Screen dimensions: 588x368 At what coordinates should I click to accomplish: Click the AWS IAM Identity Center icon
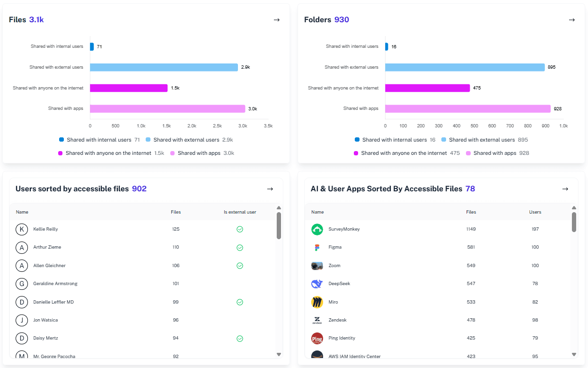[317, 355]
